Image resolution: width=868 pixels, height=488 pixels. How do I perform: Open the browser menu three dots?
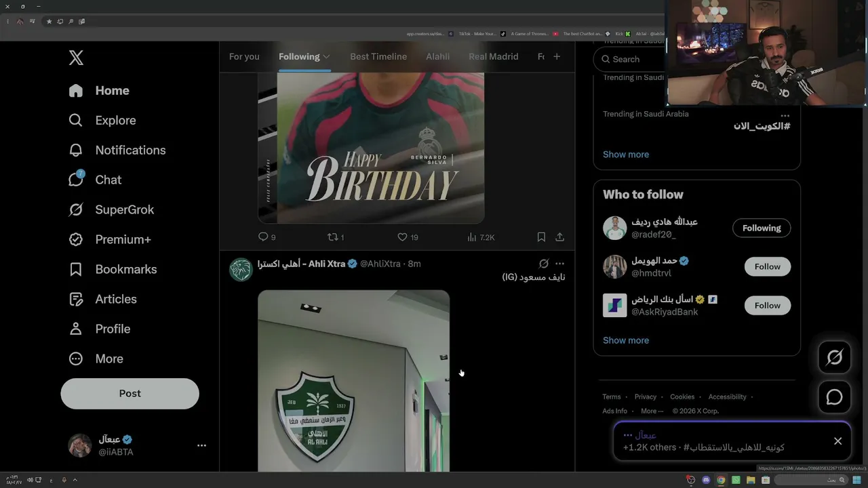[x=7, y=22]
